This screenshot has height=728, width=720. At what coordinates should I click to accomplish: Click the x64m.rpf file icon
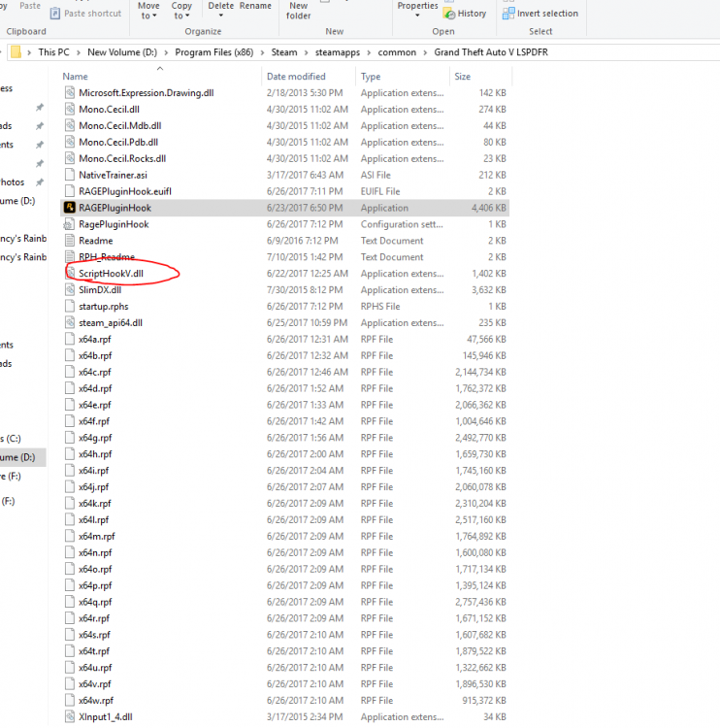(x=70, y=536)
